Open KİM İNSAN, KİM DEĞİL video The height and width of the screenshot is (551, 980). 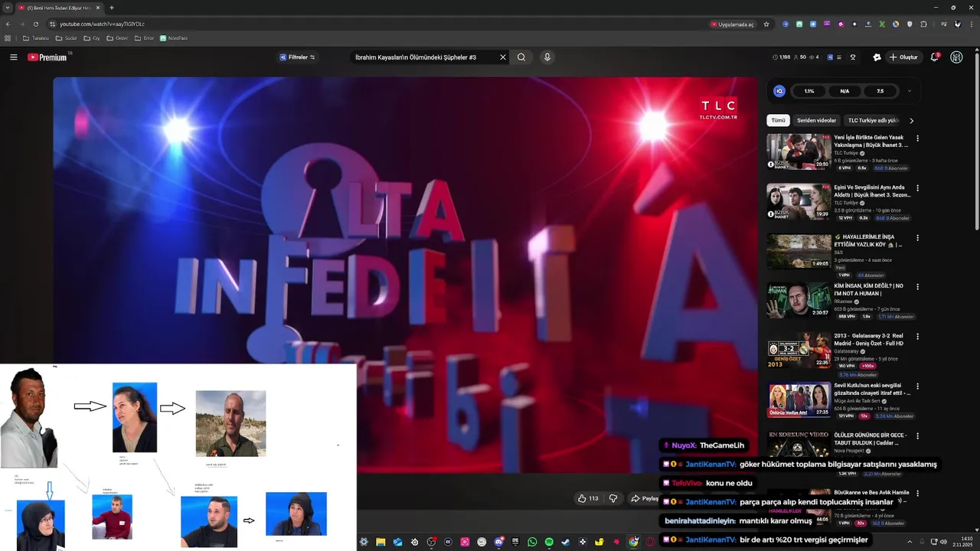(799, 300)
